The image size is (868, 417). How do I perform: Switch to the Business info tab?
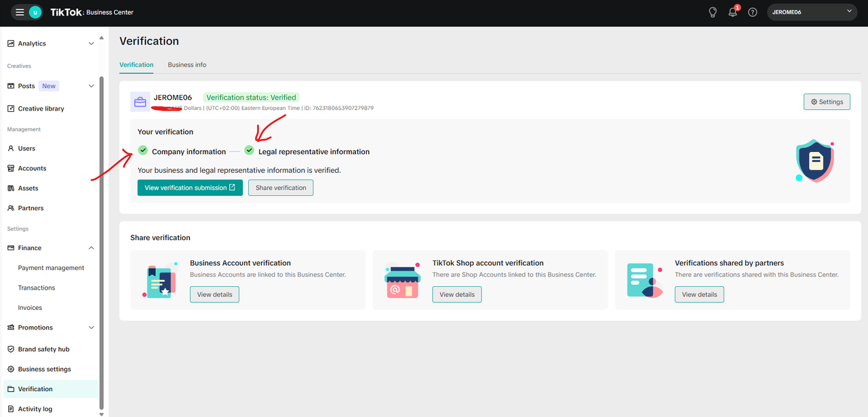(x=187, y=65)
